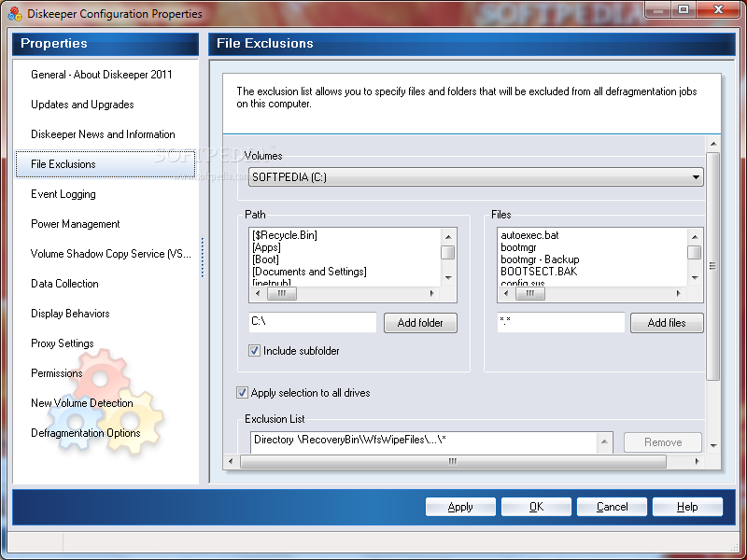The image size is (747, 560).
Task: Click the main panel vertical scrollbar thumb
Action: 713,266
